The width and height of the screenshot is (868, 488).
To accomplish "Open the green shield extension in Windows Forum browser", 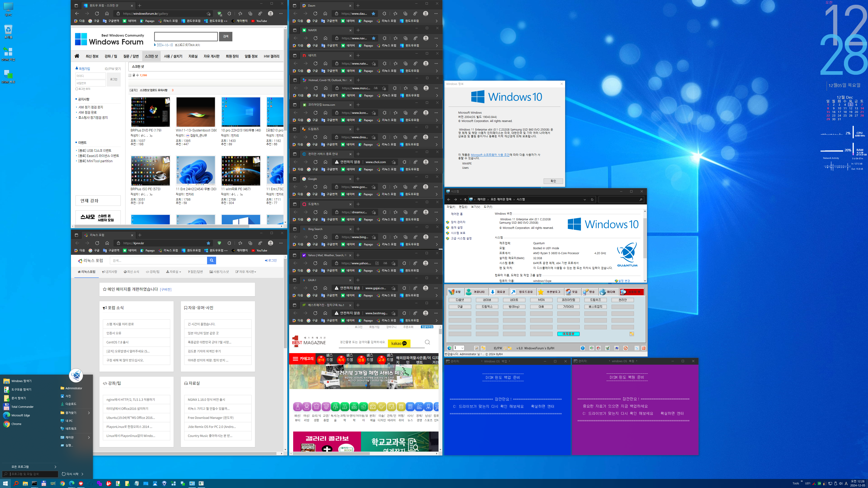I will pyautogui.click(x=219, y=14).
